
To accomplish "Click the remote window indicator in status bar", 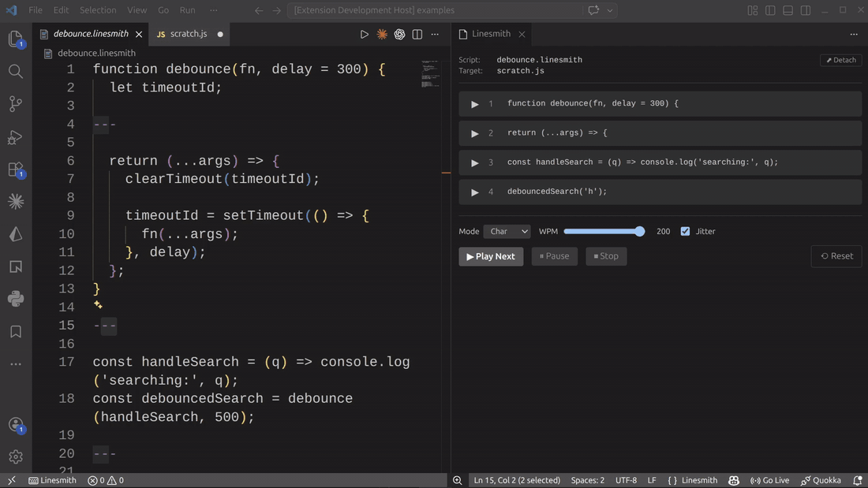I will (x=12, y=480).
